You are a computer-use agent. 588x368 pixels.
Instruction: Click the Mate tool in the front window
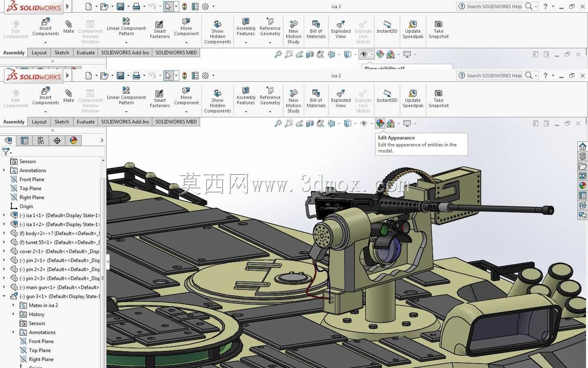[x=69, y=96]
